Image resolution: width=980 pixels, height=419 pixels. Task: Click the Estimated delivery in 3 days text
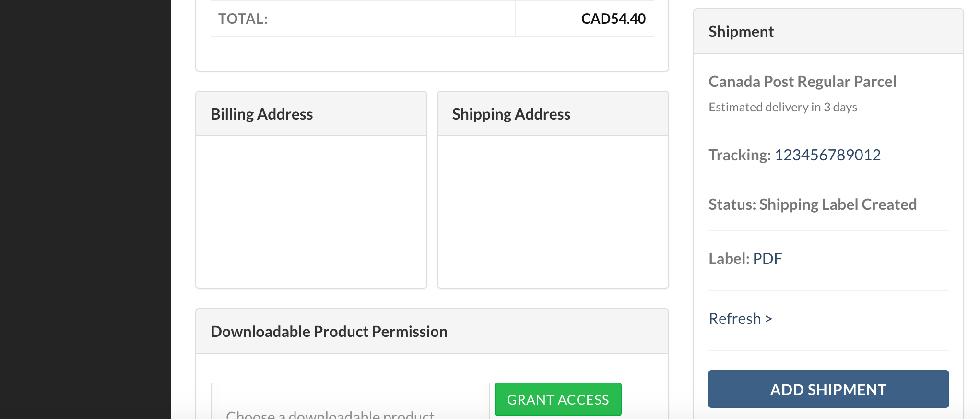[783, 107]
